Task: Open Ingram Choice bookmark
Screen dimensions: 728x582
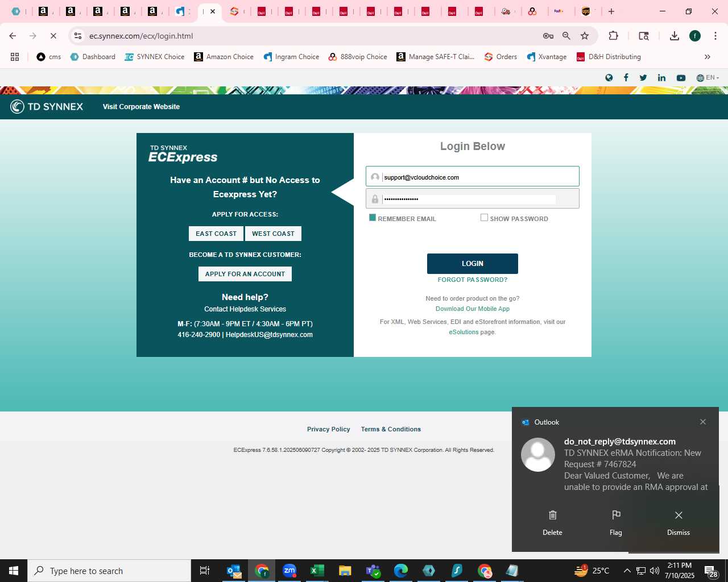Action: click(x=291, y=57)
